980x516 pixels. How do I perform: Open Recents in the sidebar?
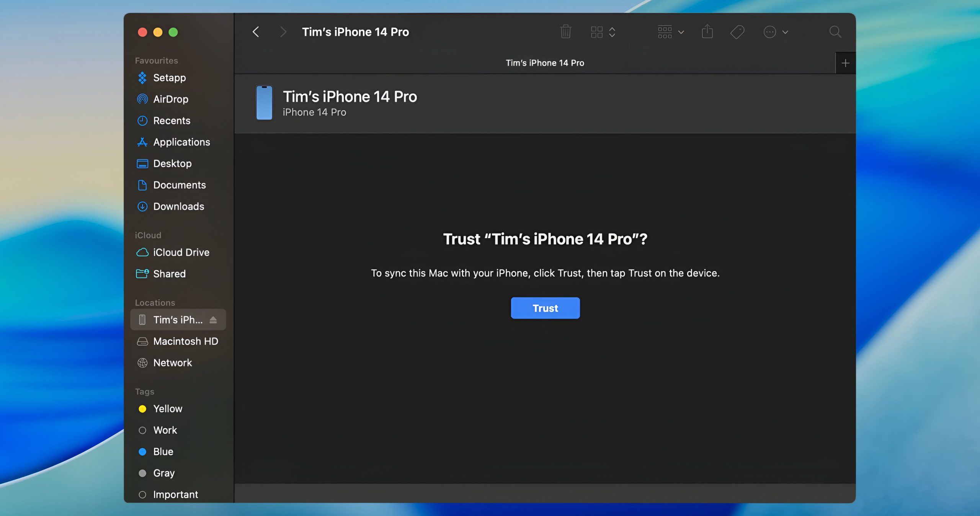coord(178,121)
